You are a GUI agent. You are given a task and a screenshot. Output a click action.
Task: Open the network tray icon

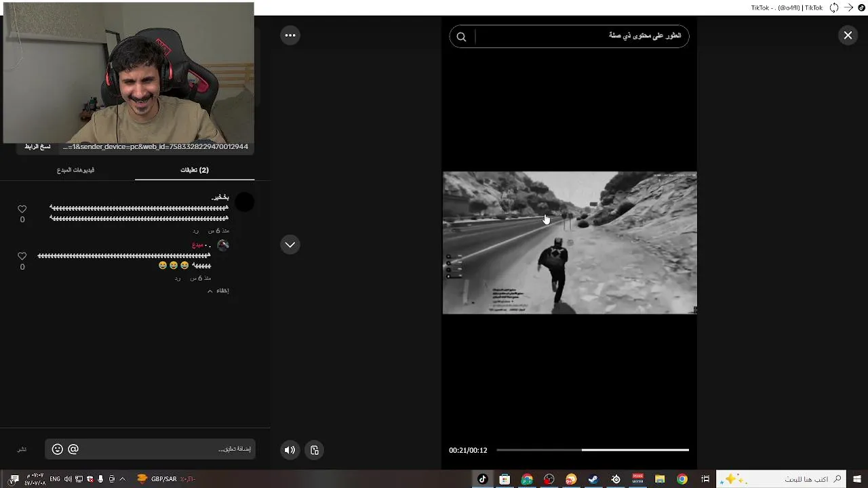(x=79, y=479)
